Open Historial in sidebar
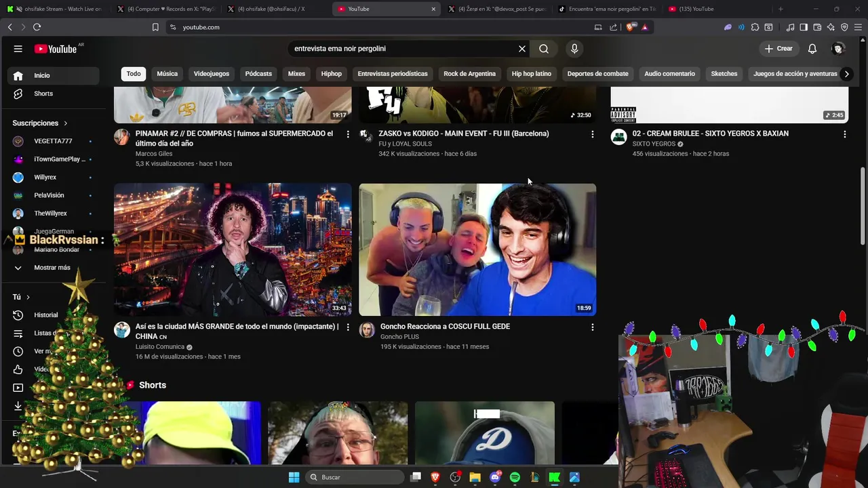The width and height of the screenshot is (868, 488). 55,315
